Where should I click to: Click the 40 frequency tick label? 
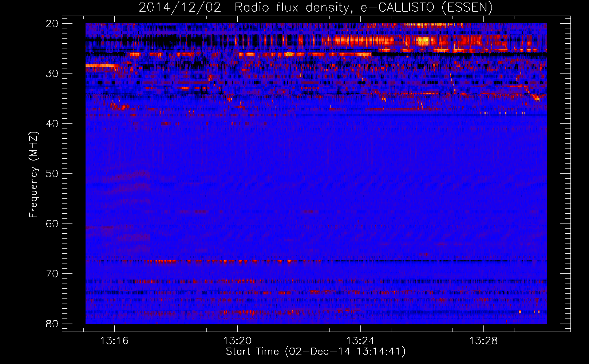(52, 124)
